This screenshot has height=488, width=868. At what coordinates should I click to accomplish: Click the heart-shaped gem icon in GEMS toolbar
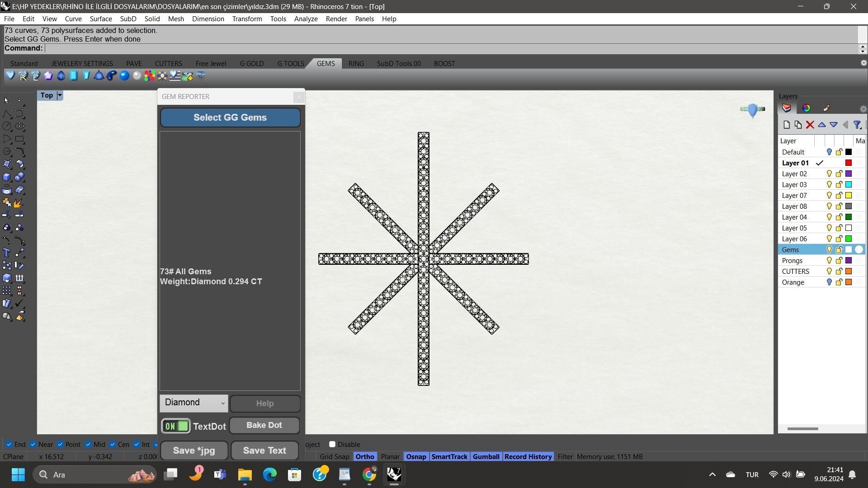coord(10,76)
